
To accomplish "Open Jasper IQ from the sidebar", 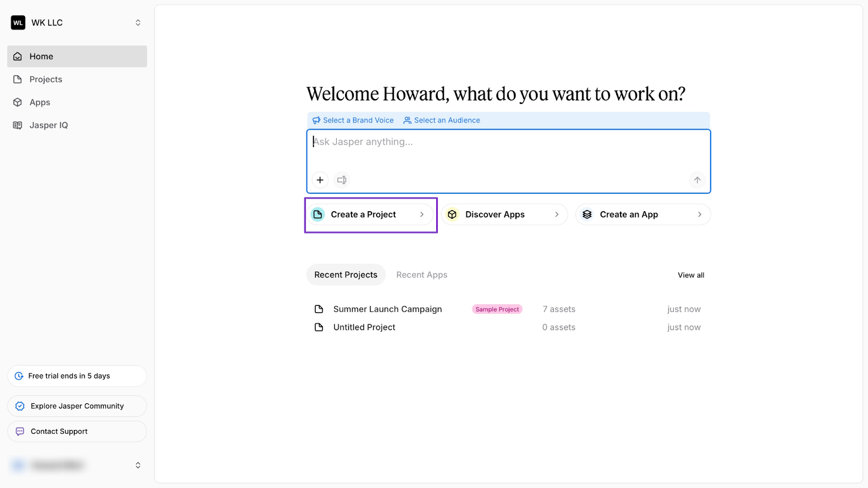I will click(x=77, y=125).
